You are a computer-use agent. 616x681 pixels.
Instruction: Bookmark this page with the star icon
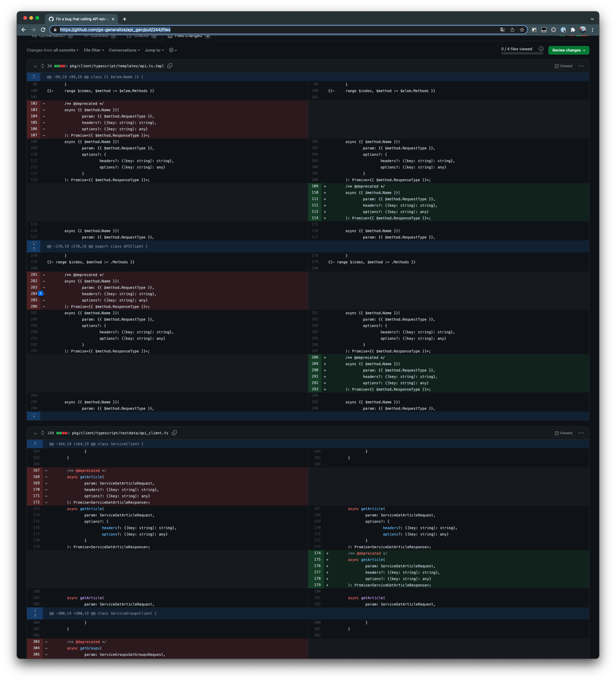click(x=522, y=30)
